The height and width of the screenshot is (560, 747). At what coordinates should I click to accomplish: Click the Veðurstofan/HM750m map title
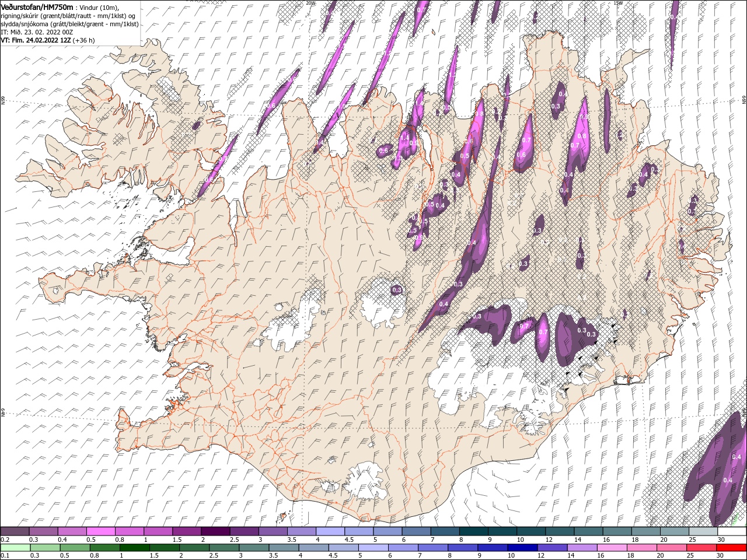pos(37,7)
